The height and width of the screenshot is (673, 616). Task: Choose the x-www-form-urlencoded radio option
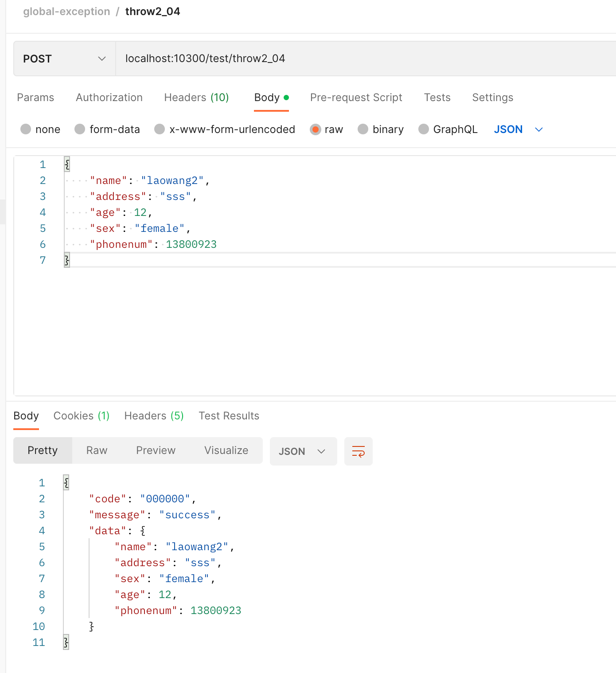[x=160, y=129]
